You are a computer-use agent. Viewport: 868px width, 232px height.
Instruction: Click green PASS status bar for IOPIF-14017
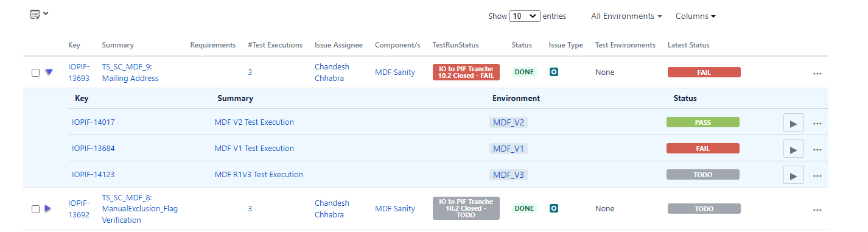pos(703,122)
